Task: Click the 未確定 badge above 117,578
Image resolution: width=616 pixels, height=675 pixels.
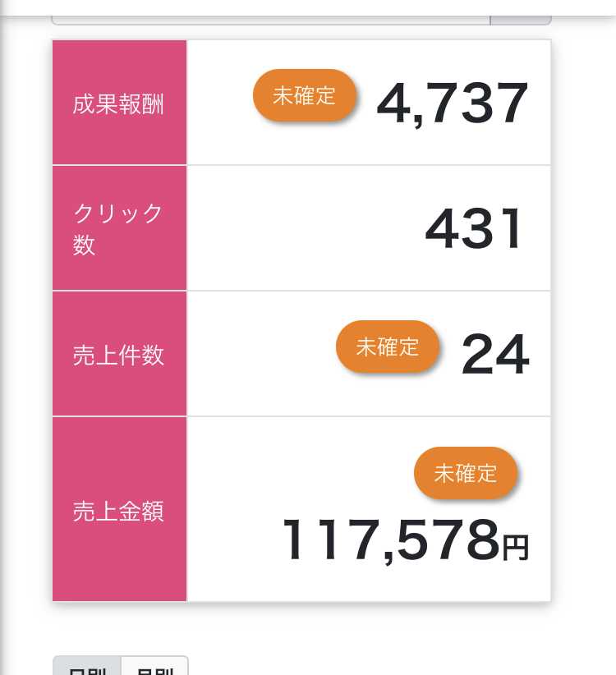Action: pos(466,473)
